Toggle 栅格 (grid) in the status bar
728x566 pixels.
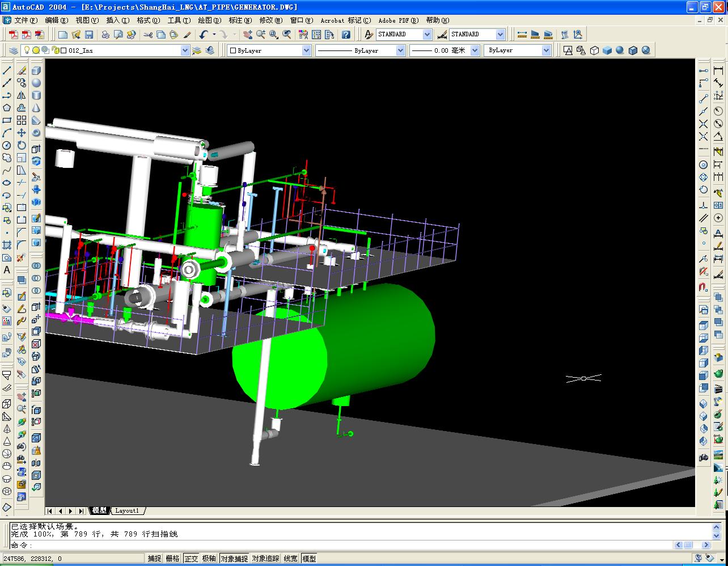(173, 559)
